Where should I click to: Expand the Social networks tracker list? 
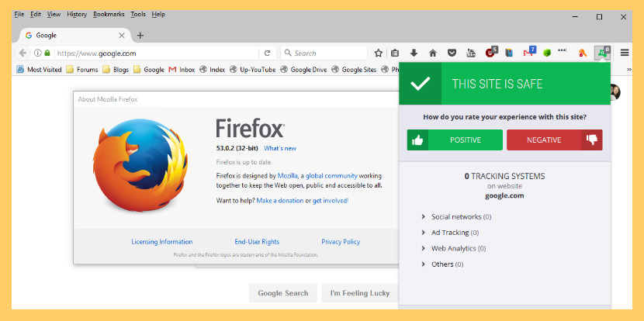click(455, 217)
